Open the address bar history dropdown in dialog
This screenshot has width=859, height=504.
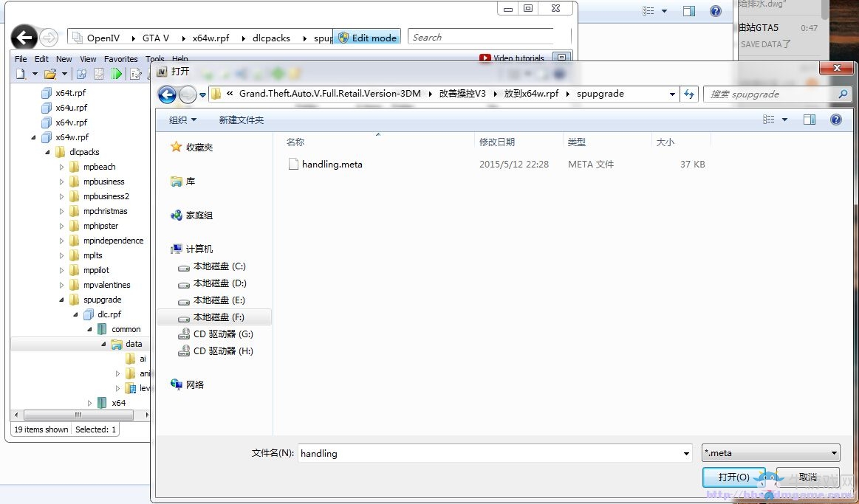[673, 94]
